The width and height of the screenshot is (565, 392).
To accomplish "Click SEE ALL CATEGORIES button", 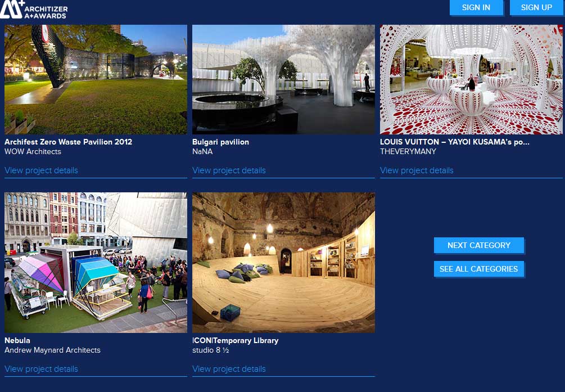I will coord(479,269).
